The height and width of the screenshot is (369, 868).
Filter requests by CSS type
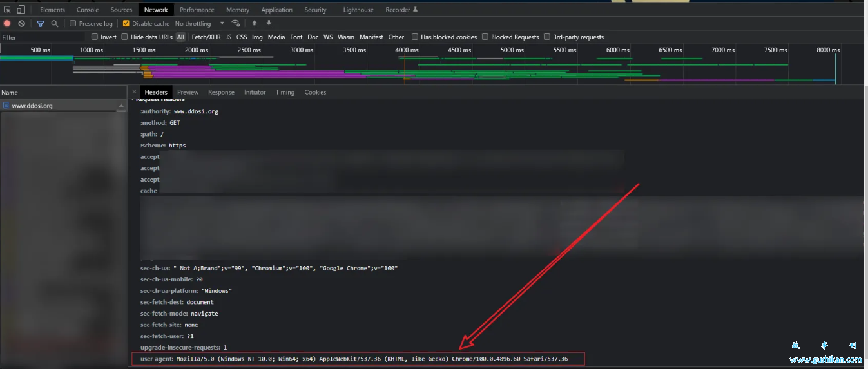pos(242,37)
